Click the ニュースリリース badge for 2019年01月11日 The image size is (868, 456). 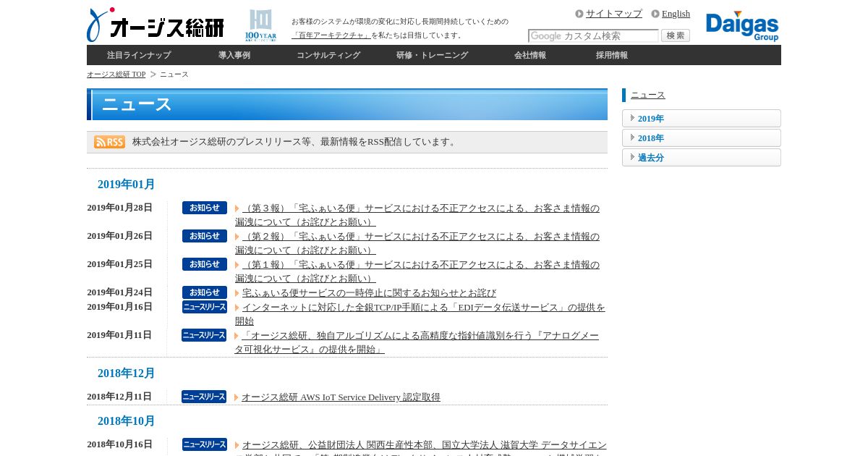click(x=204, y=335)
